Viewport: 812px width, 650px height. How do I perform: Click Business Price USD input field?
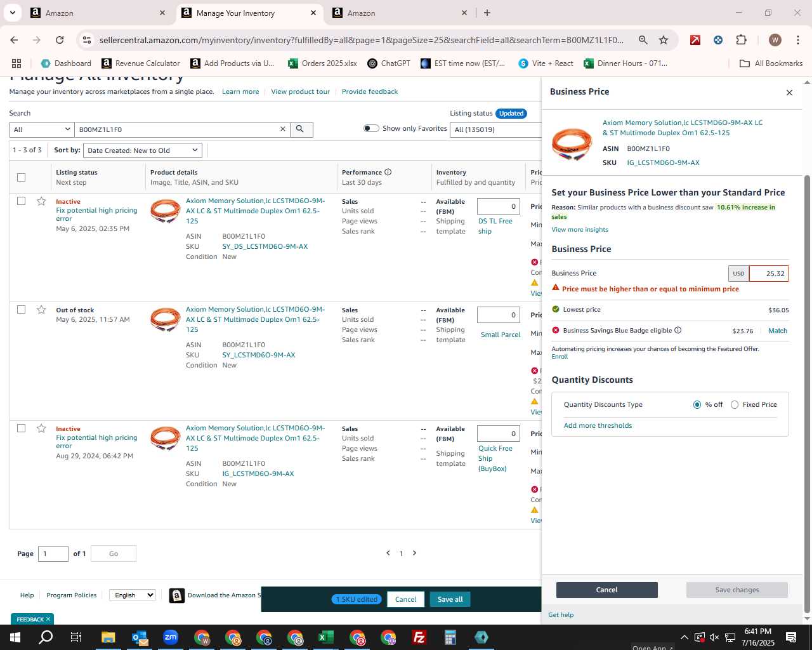769,274
